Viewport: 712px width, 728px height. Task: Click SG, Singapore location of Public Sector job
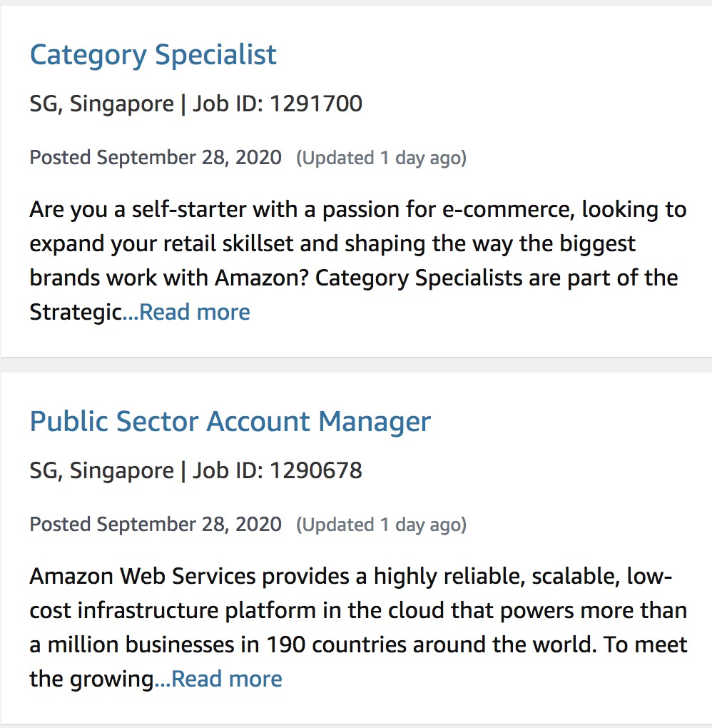(101, 470)
